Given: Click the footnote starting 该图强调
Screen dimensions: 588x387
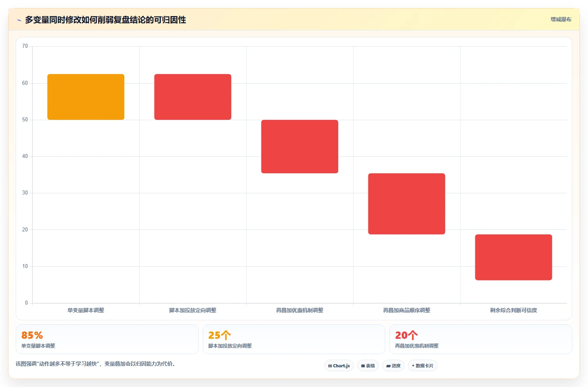Looking at the screenshot, I should coord(95,364).
